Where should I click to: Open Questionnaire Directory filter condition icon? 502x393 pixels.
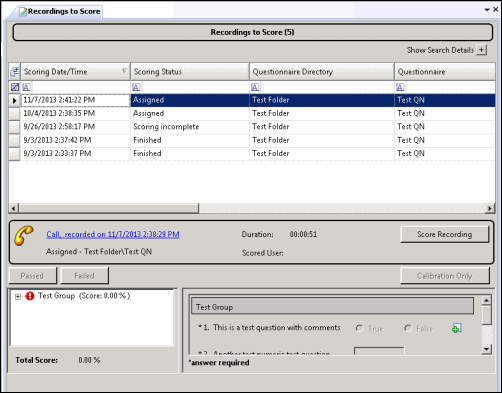click(255, 87)
